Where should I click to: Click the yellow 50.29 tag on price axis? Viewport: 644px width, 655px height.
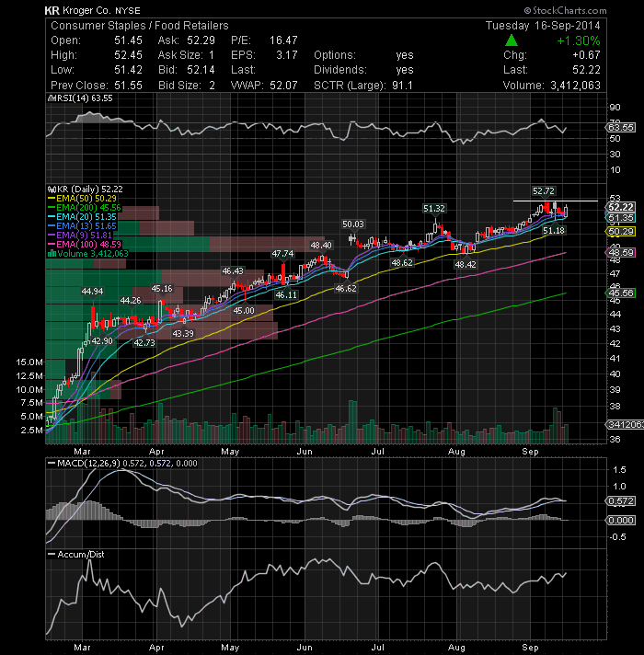coord(621,232)
